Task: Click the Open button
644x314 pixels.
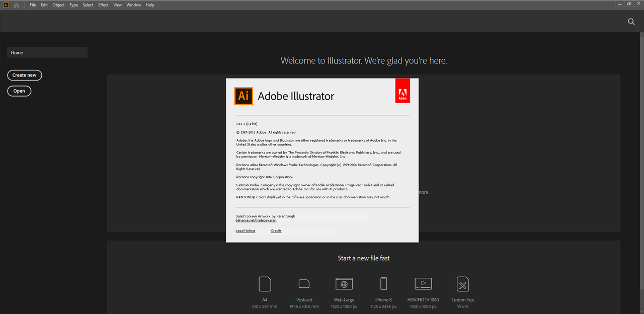Action: click(19, 91)
